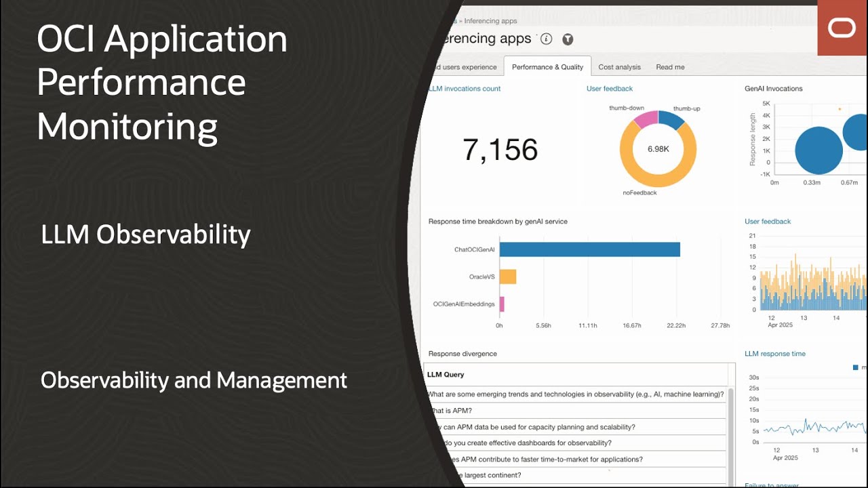The image size is (868, 488).
Task: Click the Inferencing apps breadcrumb
Action: point(490,21)
